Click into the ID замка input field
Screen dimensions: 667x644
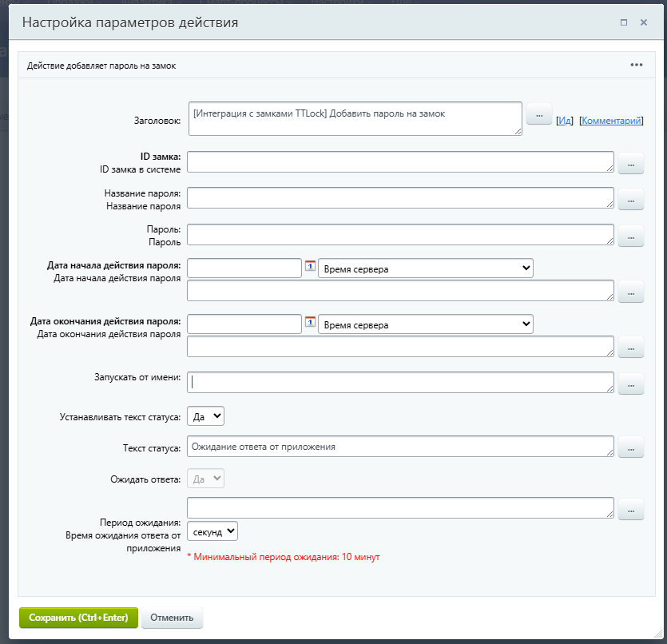click(400, 161)
